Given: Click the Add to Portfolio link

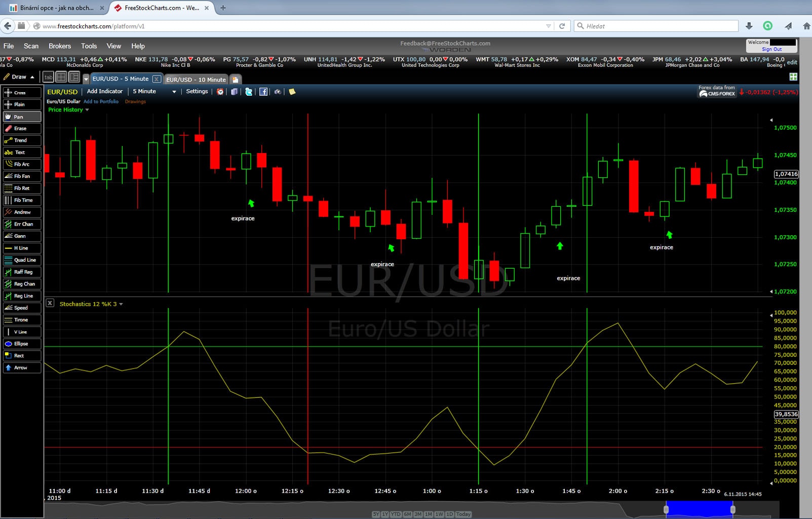Looking at the screenshot, I should pyautogui.click(x=101, y=101).
